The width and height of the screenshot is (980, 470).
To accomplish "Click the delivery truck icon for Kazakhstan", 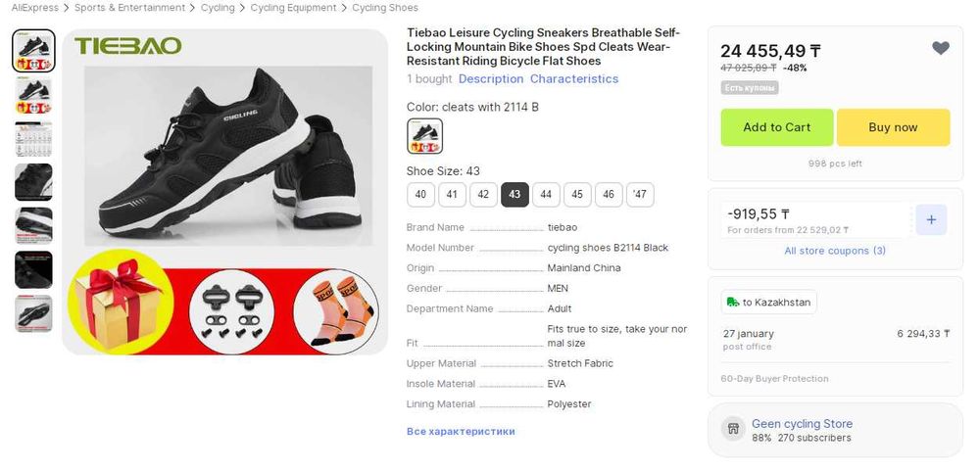I will tap(732, 303).
